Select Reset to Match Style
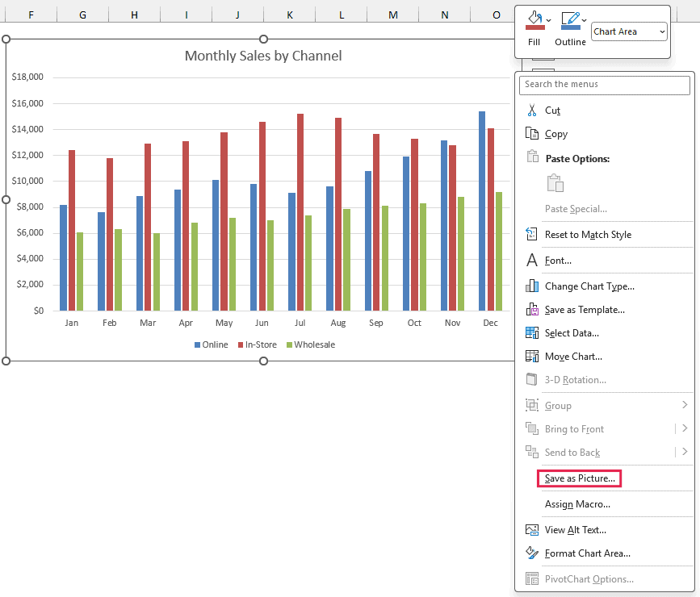This screenshot has height=597, width=700. (x=588, y=235)
